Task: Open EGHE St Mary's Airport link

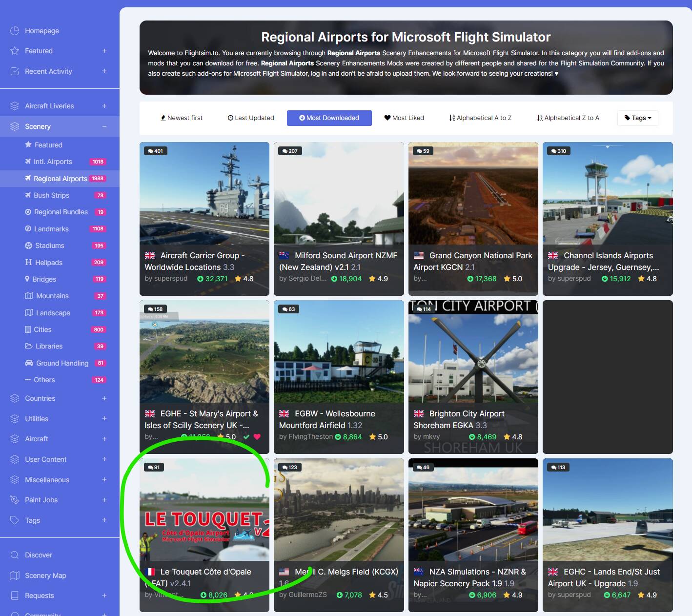Action: point(201,419)
